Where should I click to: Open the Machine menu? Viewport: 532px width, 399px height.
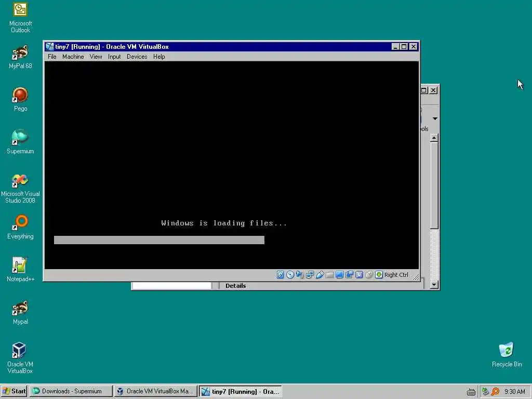pyautogui.click(x=73, y=57)
